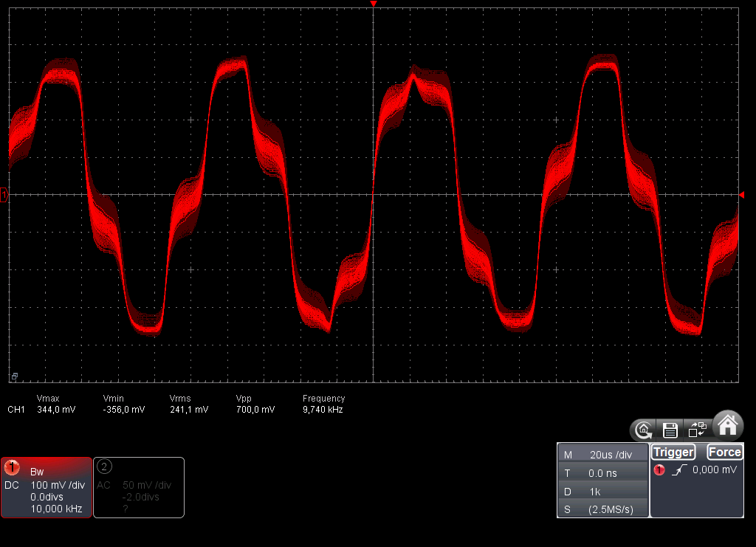
Task: Toggle channel 1 via its red badge
Action: coord(12,467)
